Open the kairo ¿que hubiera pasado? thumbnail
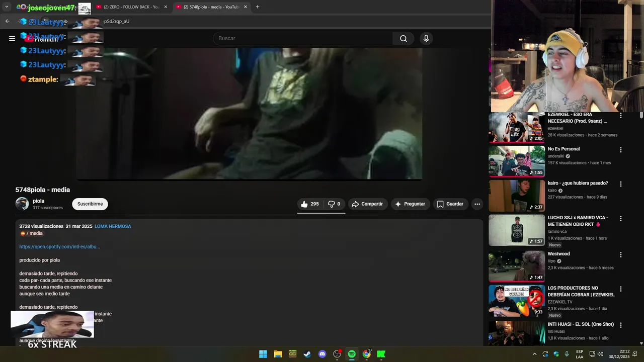644x362 pixels. coord(517,196)
